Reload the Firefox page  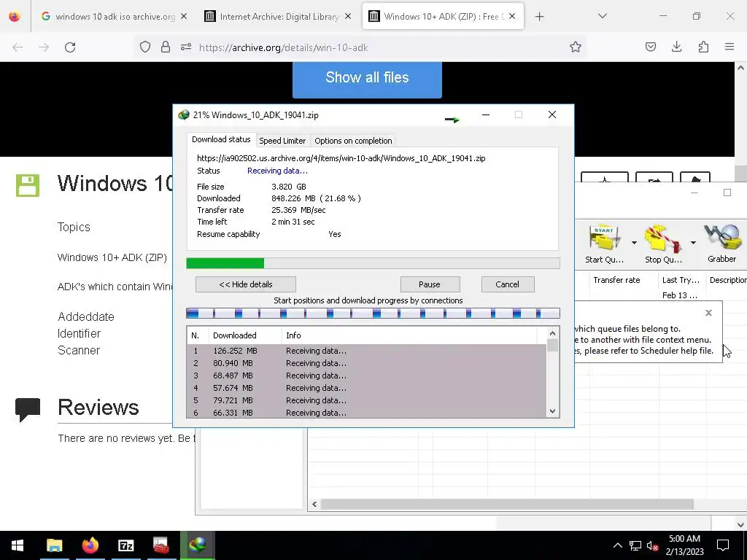70,47
